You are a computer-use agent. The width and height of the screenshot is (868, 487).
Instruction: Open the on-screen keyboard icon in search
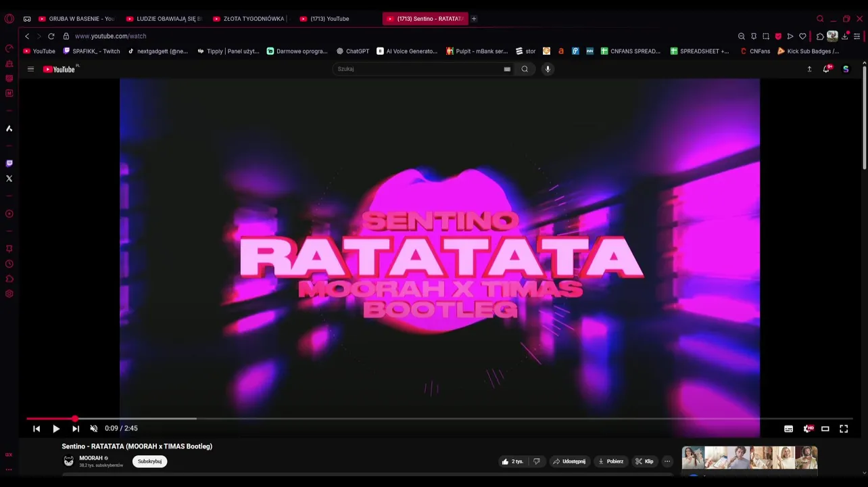(x=507, y=69)
